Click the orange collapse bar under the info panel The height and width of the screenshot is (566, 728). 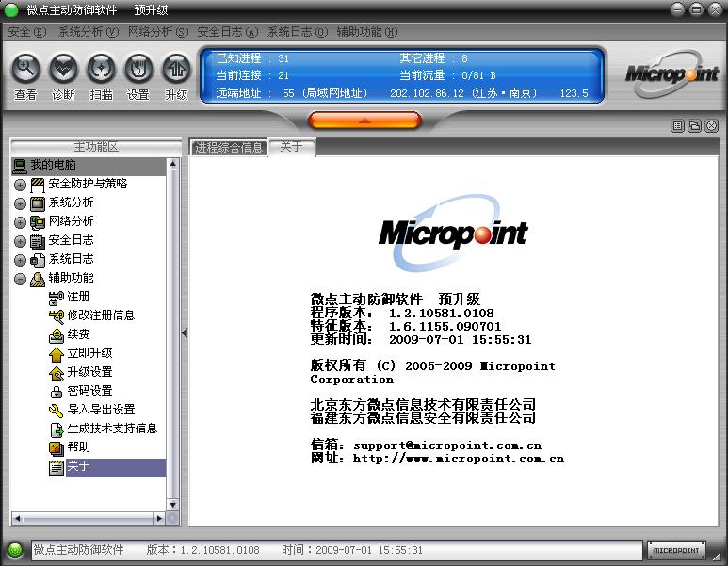[364, 121]
